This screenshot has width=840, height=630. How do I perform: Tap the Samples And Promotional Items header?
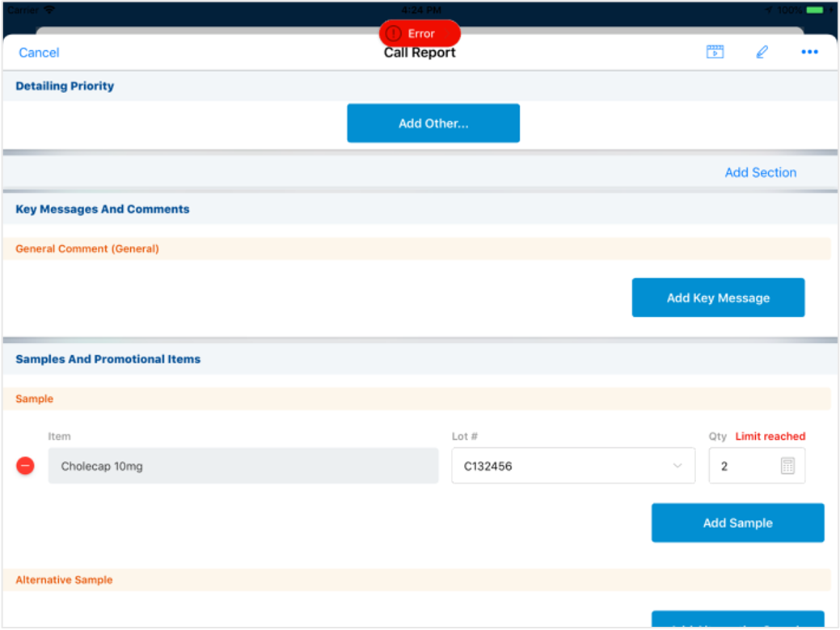coord(108,359)
